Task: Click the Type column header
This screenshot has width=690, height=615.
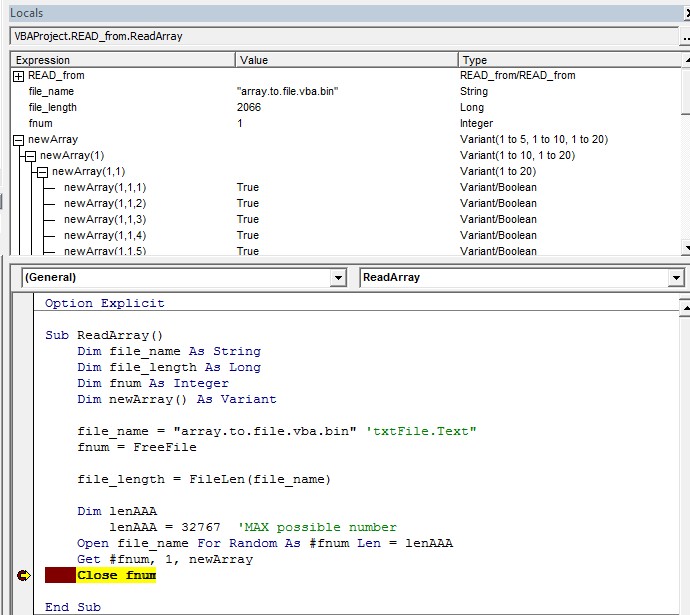Action: (569, 60)
